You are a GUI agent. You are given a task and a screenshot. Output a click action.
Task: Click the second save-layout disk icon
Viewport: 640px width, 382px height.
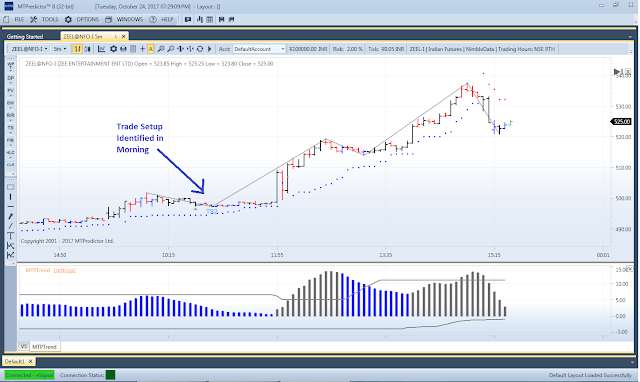(231, 19)
